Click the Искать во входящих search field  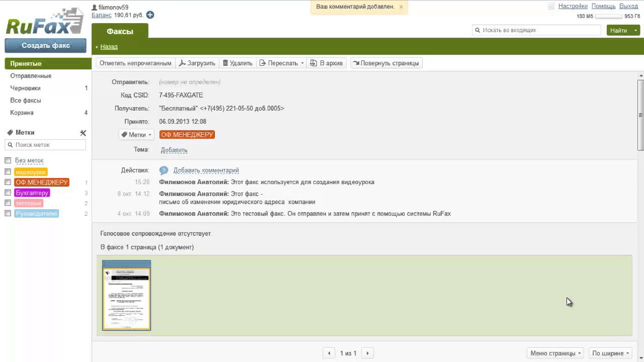pos(536,30)
